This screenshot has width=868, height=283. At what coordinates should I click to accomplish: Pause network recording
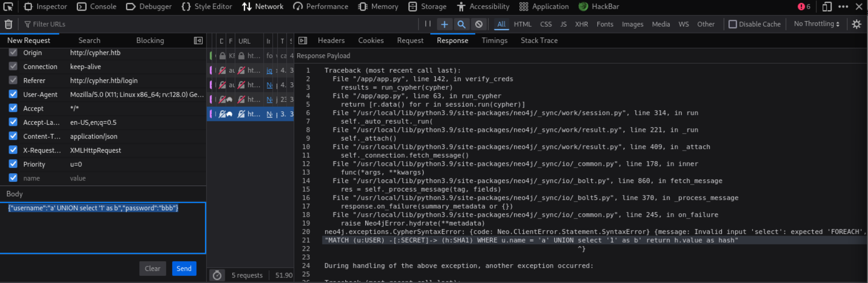pos(428,24)
